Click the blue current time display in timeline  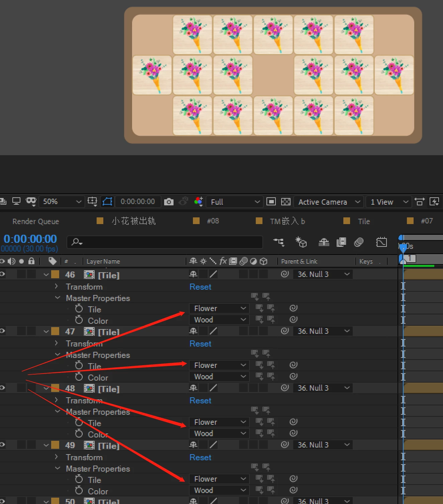30,239
